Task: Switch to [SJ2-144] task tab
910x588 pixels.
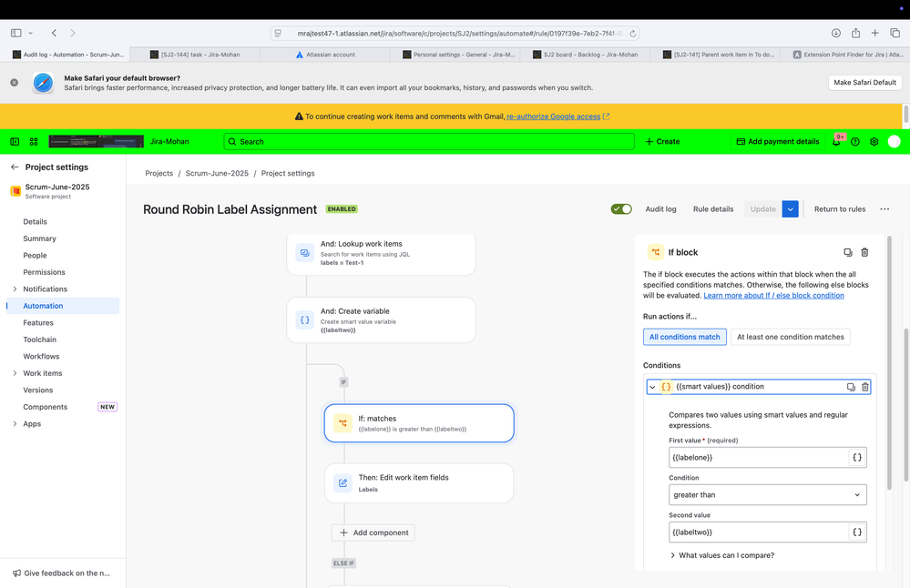Action: tap(195, 55)
